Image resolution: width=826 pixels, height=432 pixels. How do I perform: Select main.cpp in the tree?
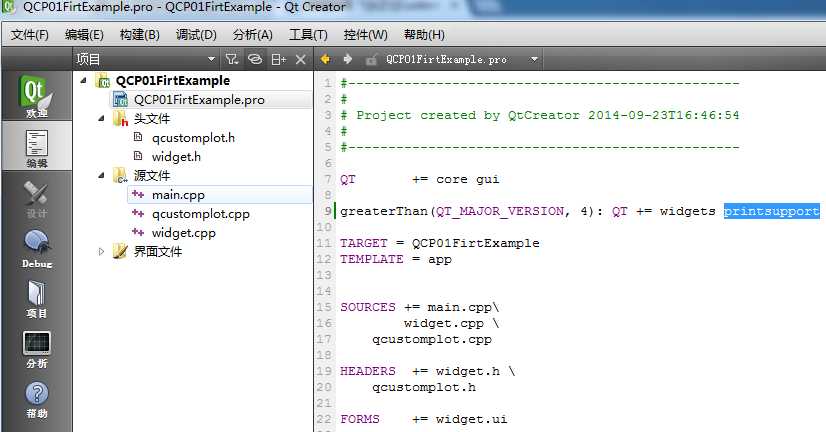click(x=178, y=194)
